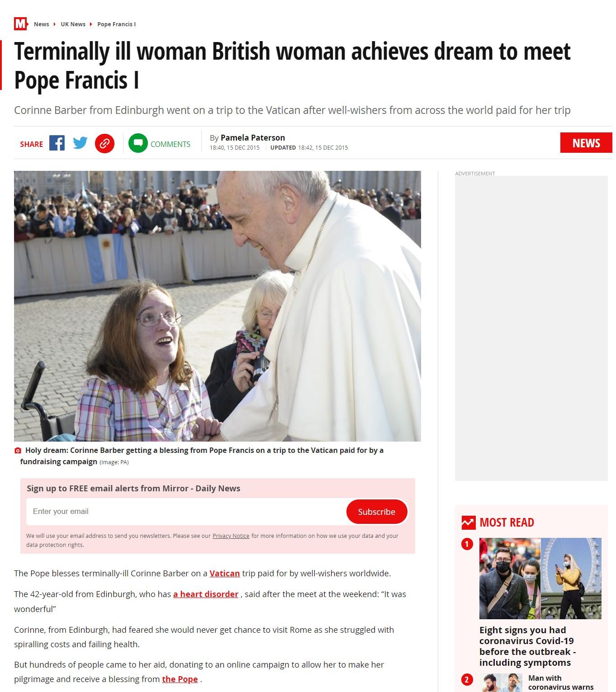Select the number 2 most read badge
This screenshot has width=616, height=692.
[x=467, y=679]
